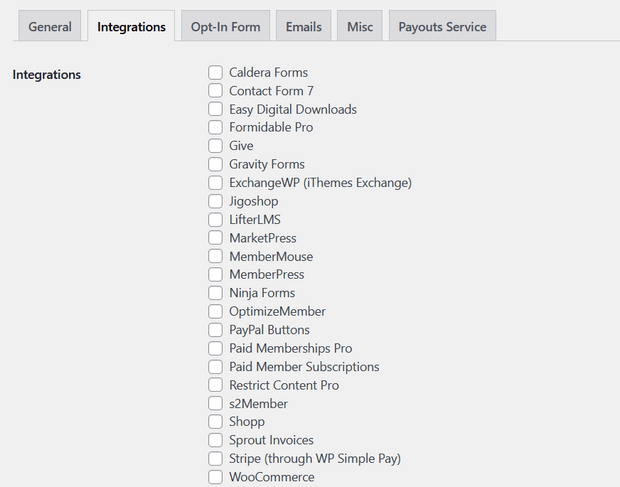Tick the MemberPress integration checkbox
This screenshot has width=620, height=487.
[215, 274]
